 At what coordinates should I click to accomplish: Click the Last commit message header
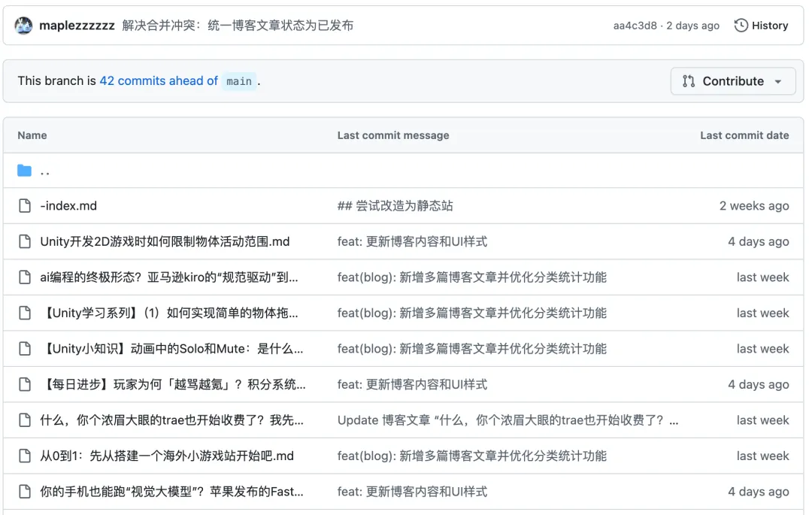click(393, 135)
